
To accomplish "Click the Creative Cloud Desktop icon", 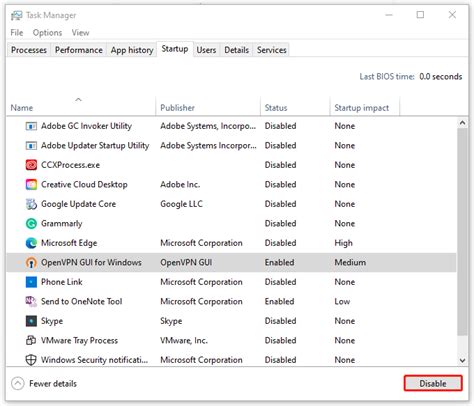I will [x=31, y=184].
